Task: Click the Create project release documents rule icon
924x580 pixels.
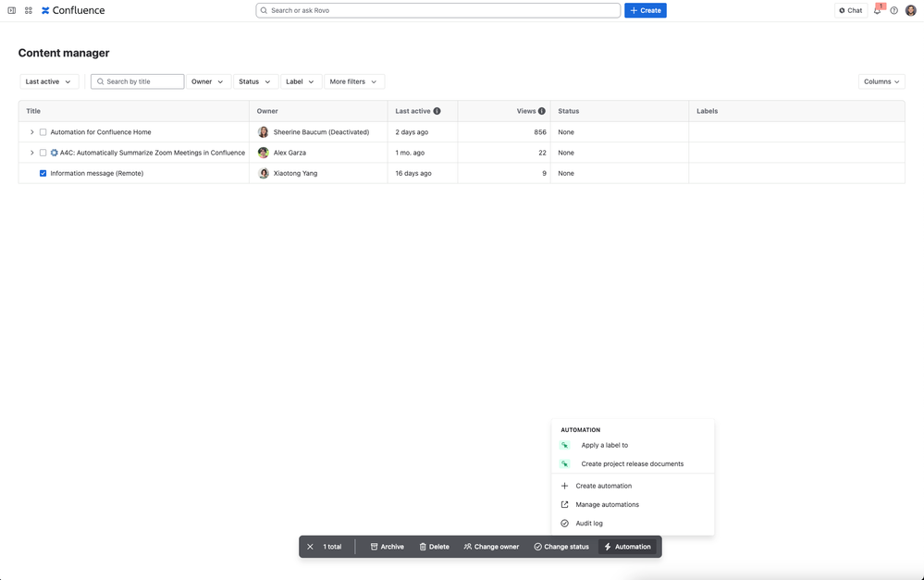Action: point(564,463)
